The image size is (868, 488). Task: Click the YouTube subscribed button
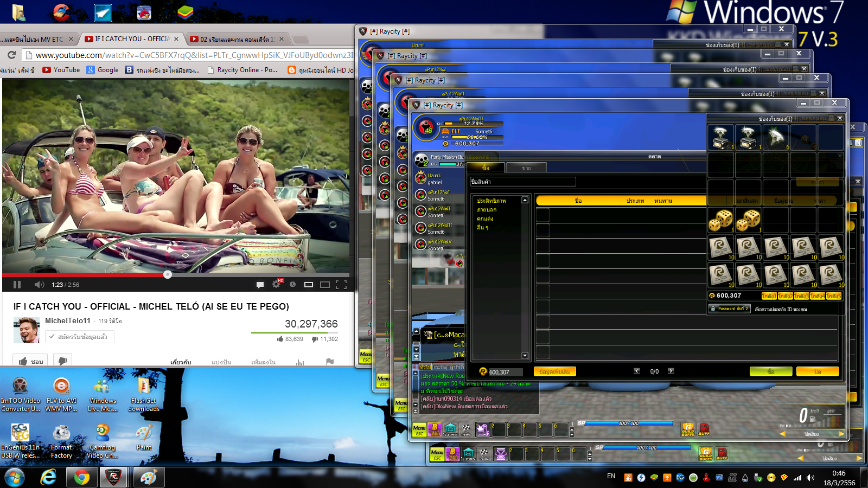pos(80,337)
